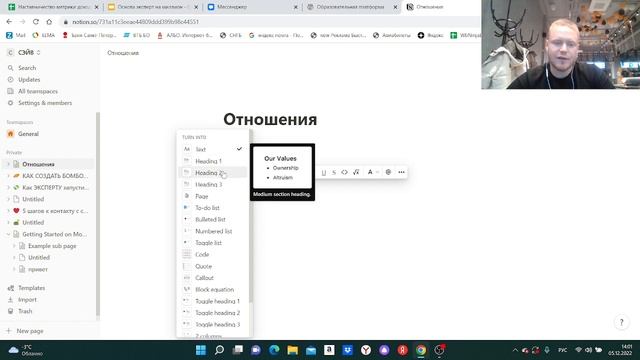Open File Explorer from taskbar
Screen dimensions: 640x360
click(292, 350)
